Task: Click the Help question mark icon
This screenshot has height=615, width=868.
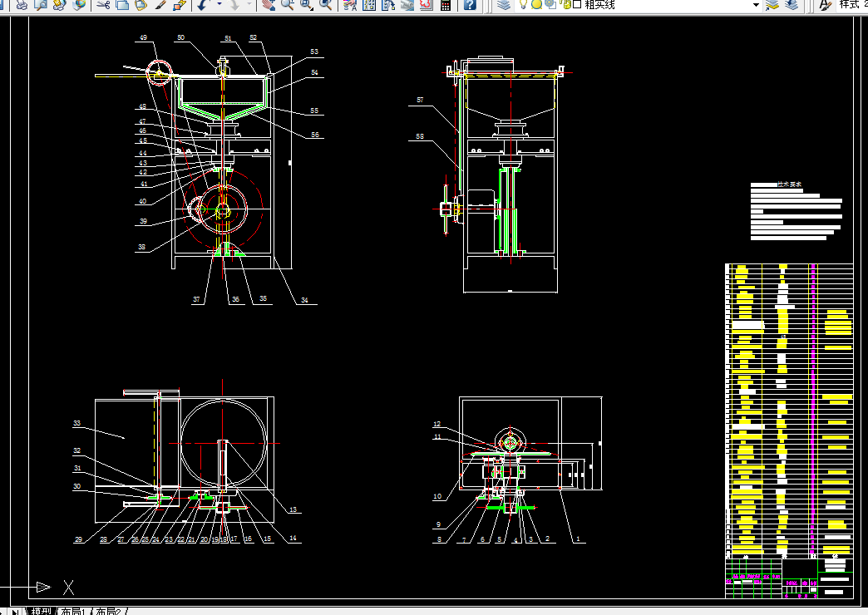Action: (x=470, y=5)
